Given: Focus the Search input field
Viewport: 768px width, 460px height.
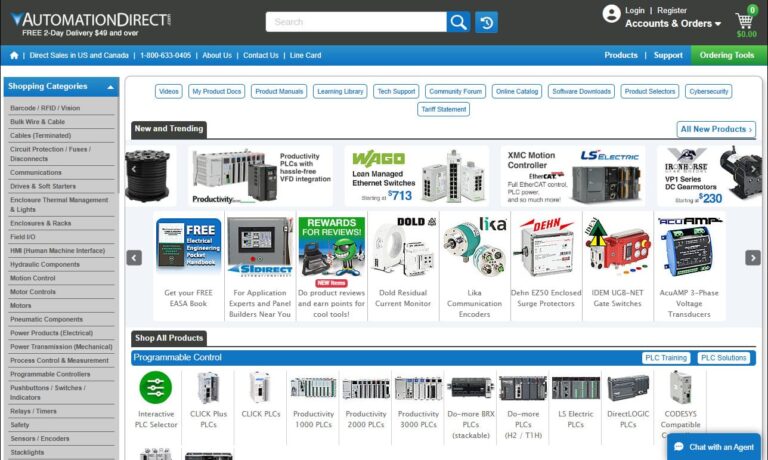Looking at the screenshot, I should pyautogui.click(x=356, y=22).
